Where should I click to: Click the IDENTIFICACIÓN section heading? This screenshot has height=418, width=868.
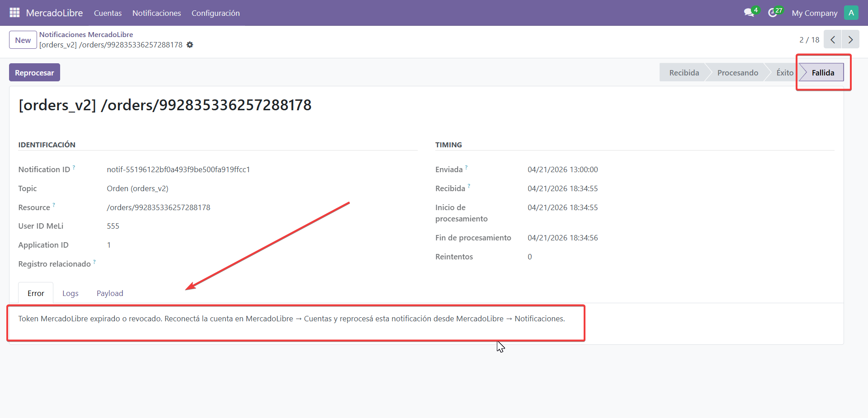pos(47,145)
